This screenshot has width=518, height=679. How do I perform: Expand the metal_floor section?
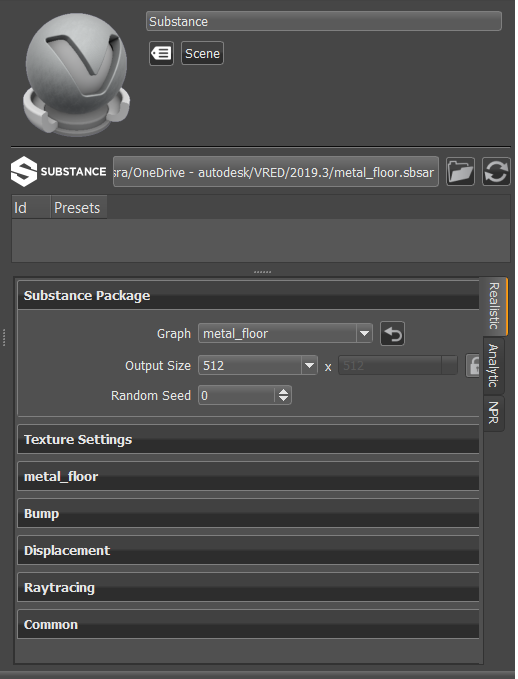(248, 476)
